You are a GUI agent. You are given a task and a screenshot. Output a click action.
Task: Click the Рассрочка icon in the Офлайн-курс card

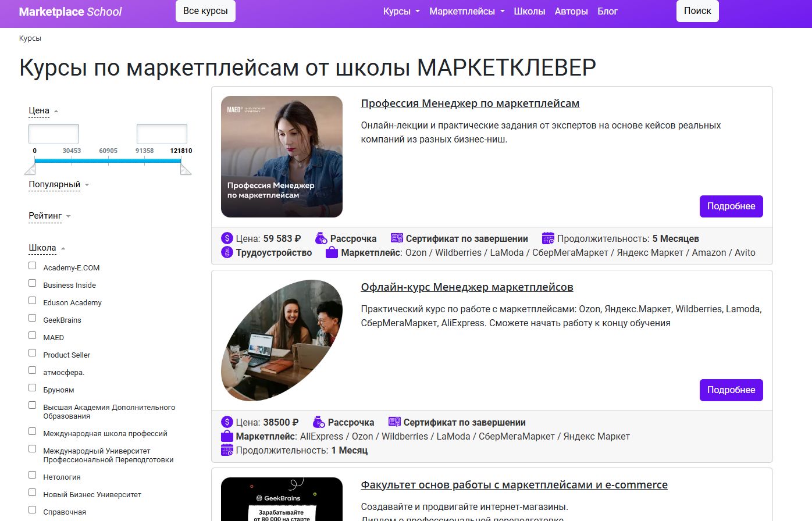click(319, 422)
